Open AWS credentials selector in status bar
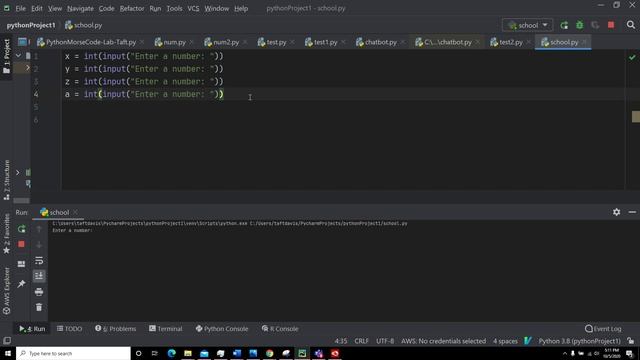 pyautogui.click(x=443, y=341)
